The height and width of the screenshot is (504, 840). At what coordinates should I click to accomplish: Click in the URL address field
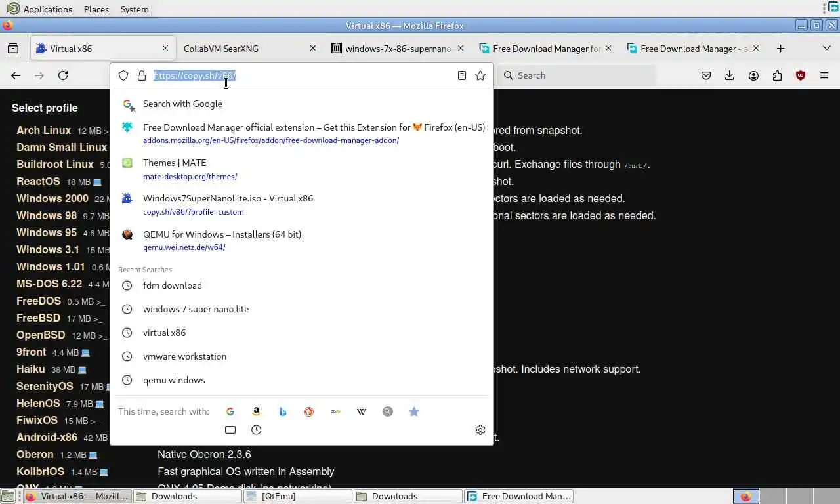coord(302,75)
